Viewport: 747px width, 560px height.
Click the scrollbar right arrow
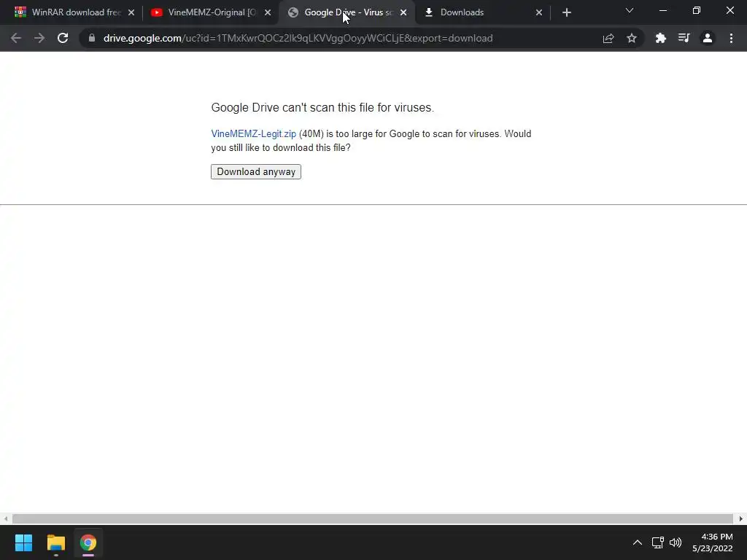(x=741, y=518)
